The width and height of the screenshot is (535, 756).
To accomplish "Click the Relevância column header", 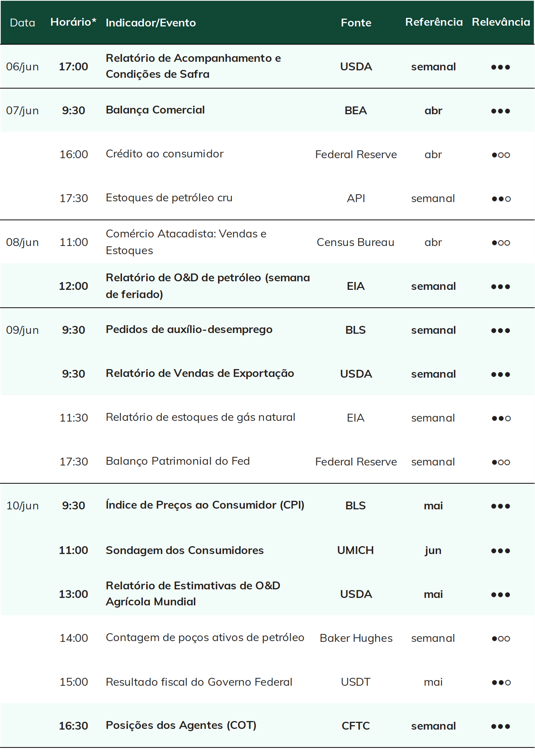I will [501, 22].
